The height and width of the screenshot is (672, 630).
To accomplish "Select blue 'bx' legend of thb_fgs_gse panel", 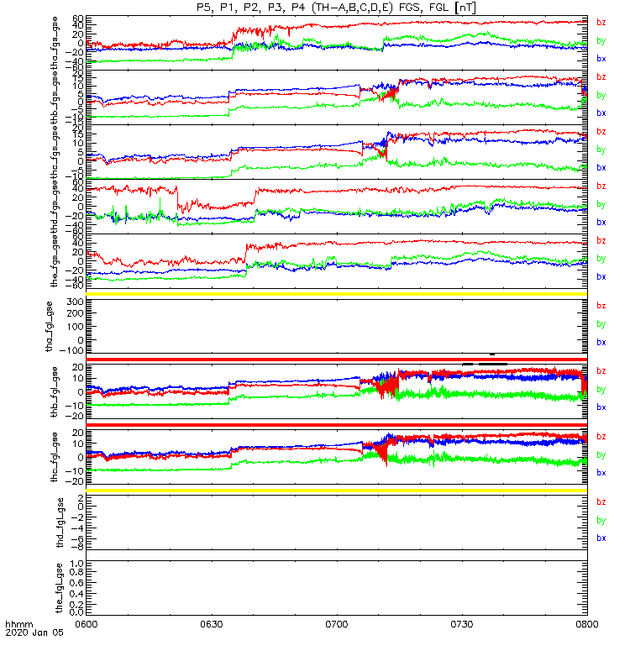I will [601, 113].
